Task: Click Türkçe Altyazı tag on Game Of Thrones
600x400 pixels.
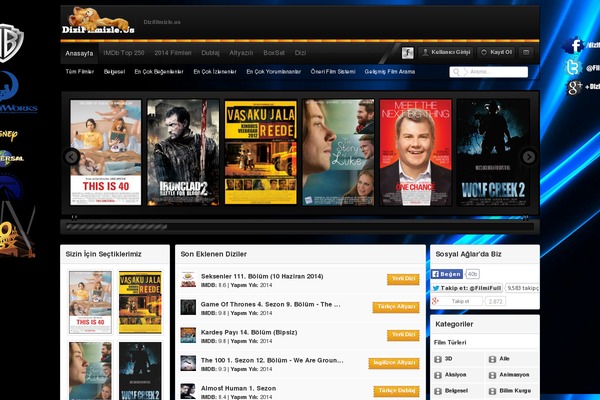Action: click(396, 307)
